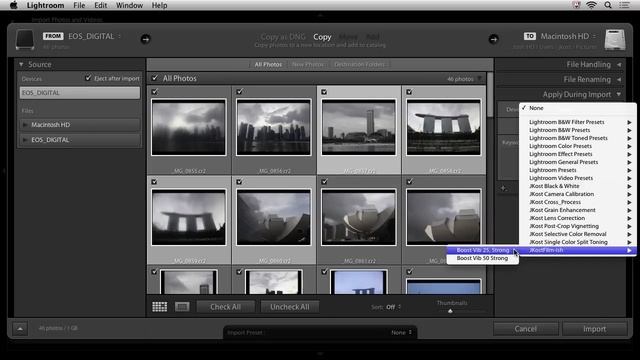
Task: Open the Help menu
Action: 159,5
